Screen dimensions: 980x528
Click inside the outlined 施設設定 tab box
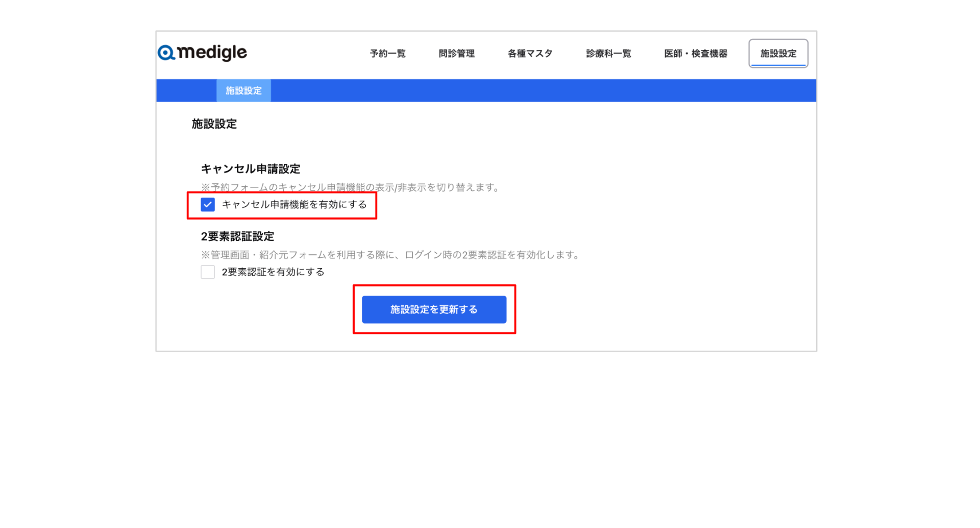[x=778, y=53]
